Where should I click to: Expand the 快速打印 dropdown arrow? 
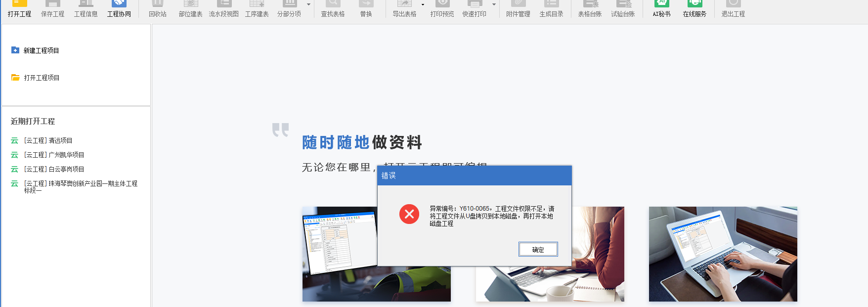pyautogui.click(x=494, y=5)
